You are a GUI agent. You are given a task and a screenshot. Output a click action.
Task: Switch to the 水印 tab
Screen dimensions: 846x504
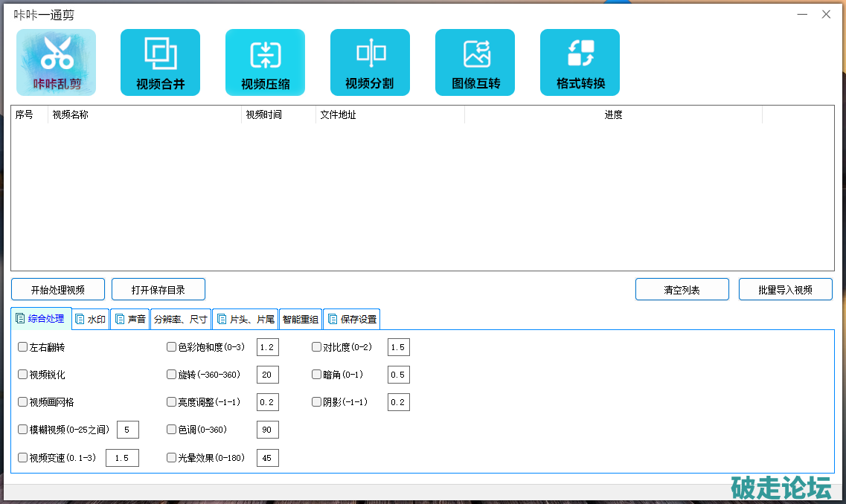pyautogui.click(x=91, y=320)
